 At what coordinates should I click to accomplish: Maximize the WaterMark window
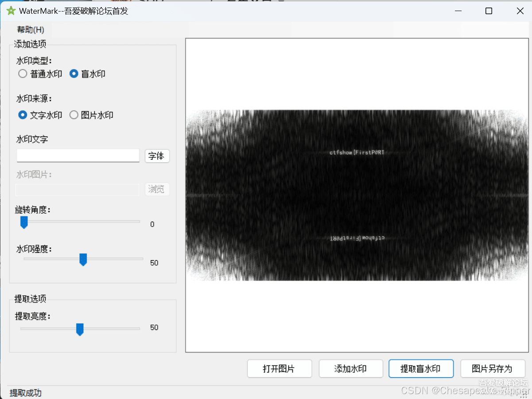[x=489, y=11]
